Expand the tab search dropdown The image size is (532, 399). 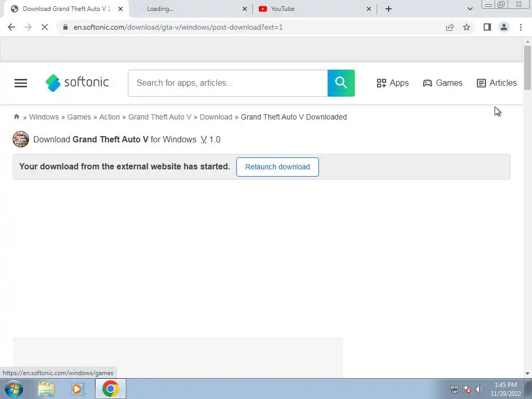(470, 9)
